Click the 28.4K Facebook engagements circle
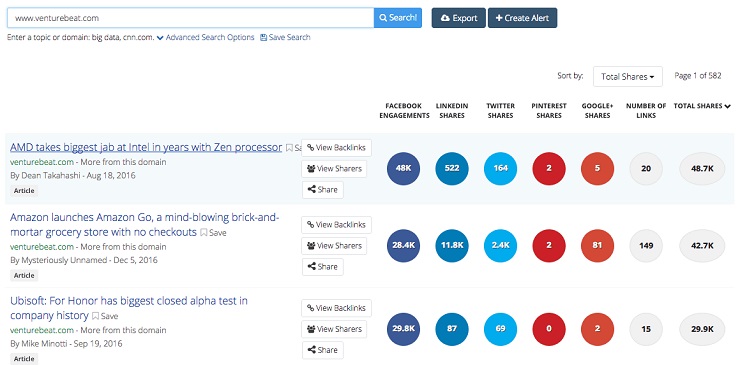 pyautogui.click(x=403, y=246)
